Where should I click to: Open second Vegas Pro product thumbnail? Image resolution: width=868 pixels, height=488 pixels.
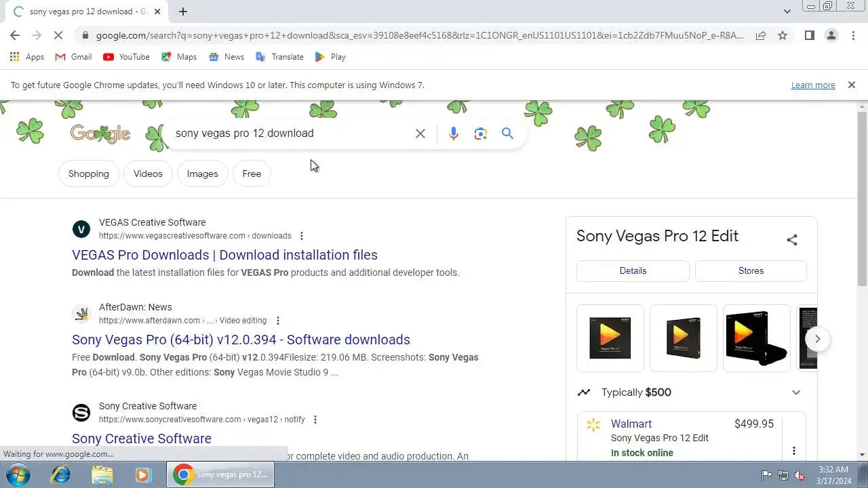[x=684, y=338]
